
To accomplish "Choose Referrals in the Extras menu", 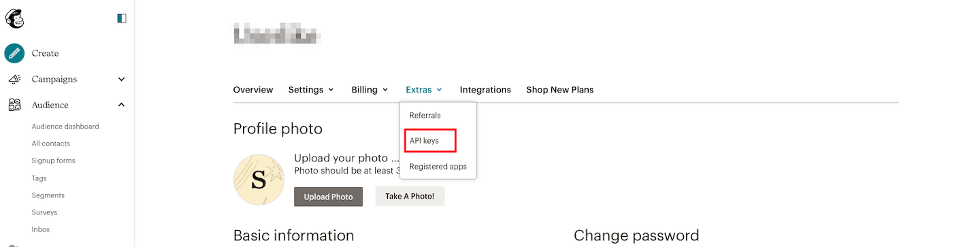I will 425,116.
